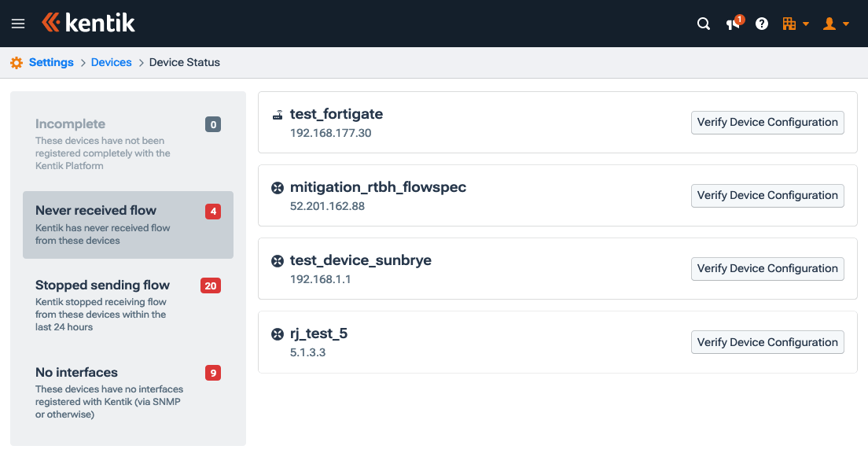The height and width of the screenshot is (453, 868).
Task: Click the orange Settings gear icon
Action: [x=17, y=63]
